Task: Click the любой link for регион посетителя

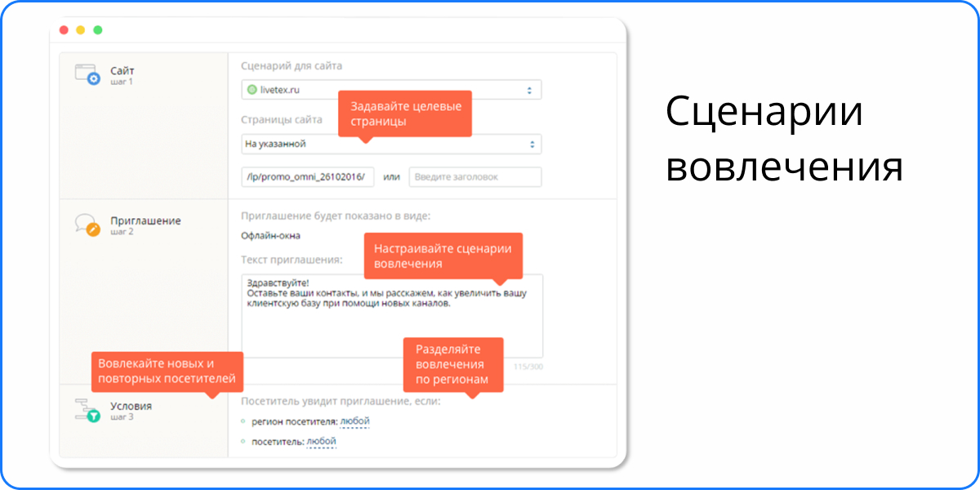Action: (x=354, y=421)
